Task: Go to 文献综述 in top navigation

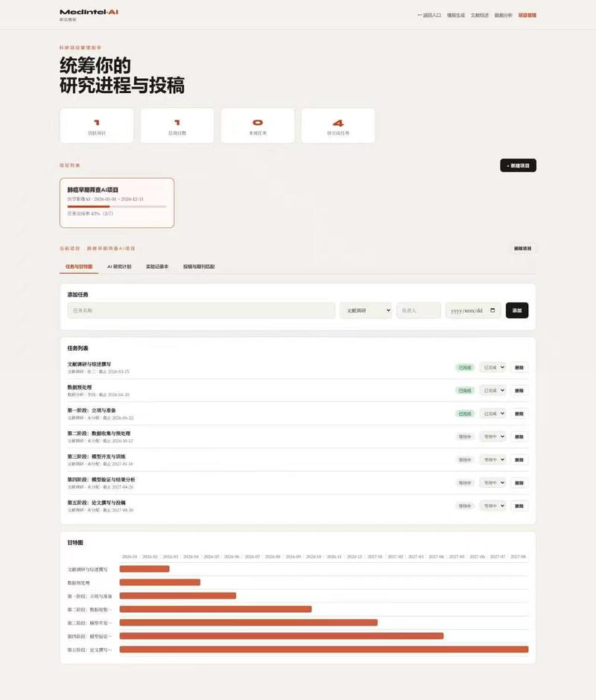Action: (x=479, y=15)
